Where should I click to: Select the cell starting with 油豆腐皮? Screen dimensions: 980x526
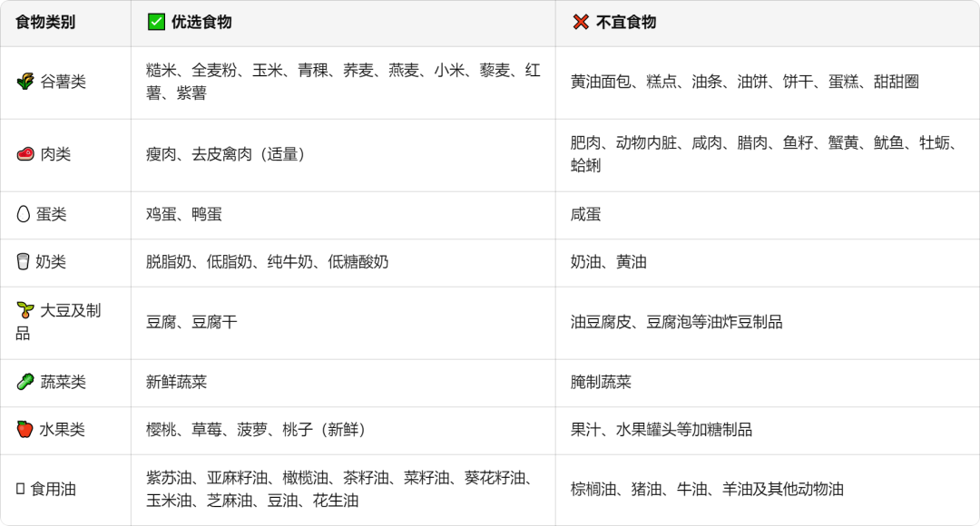[x=768, y=322]
